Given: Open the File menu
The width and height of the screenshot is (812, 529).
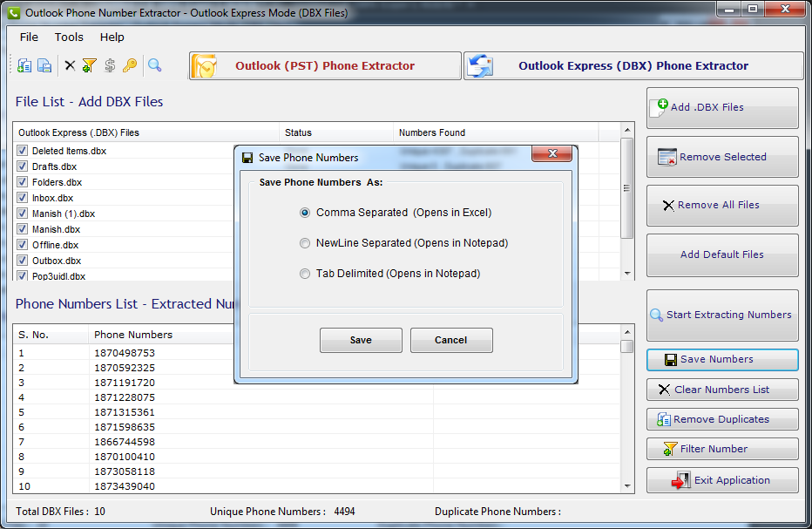Looking at the screenshot, I should (29, 37).
